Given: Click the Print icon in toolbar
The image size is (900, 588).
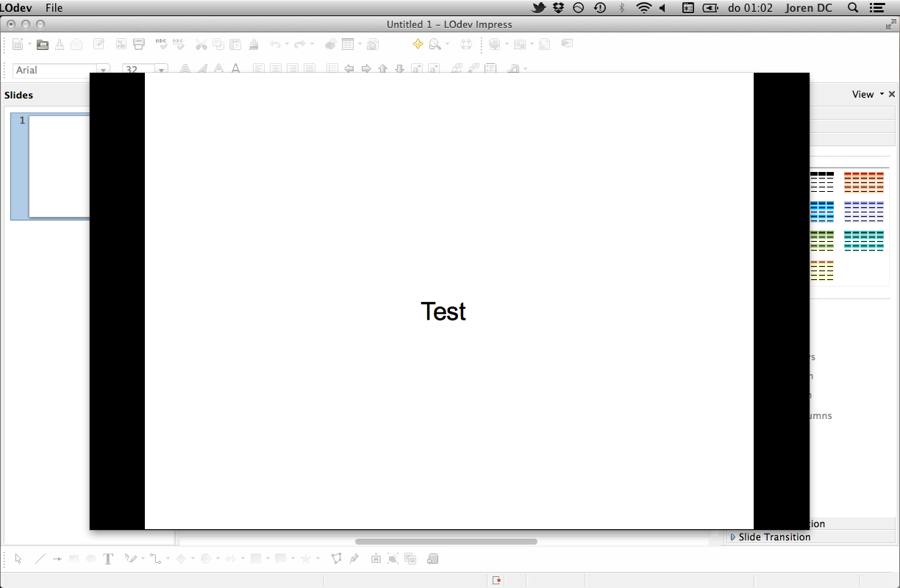Looking at the screenshot, I should pyautogui.click(x=139, y=45).
